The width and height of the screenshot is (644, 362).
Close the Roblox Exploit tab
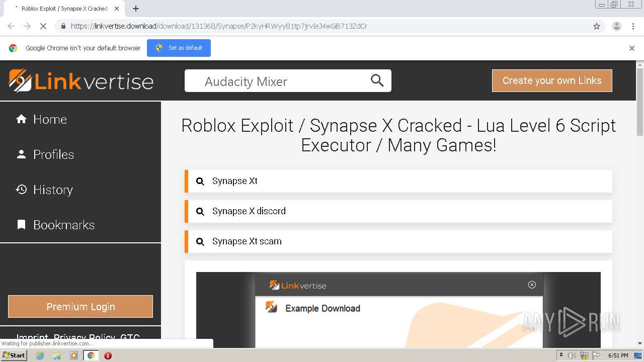(117, 9)
